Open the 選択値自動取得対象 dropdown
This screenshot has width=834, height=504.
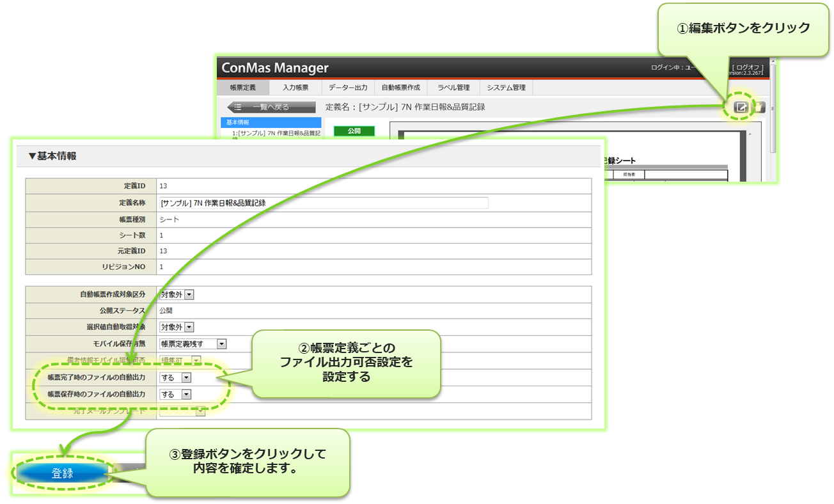(189, 327)
